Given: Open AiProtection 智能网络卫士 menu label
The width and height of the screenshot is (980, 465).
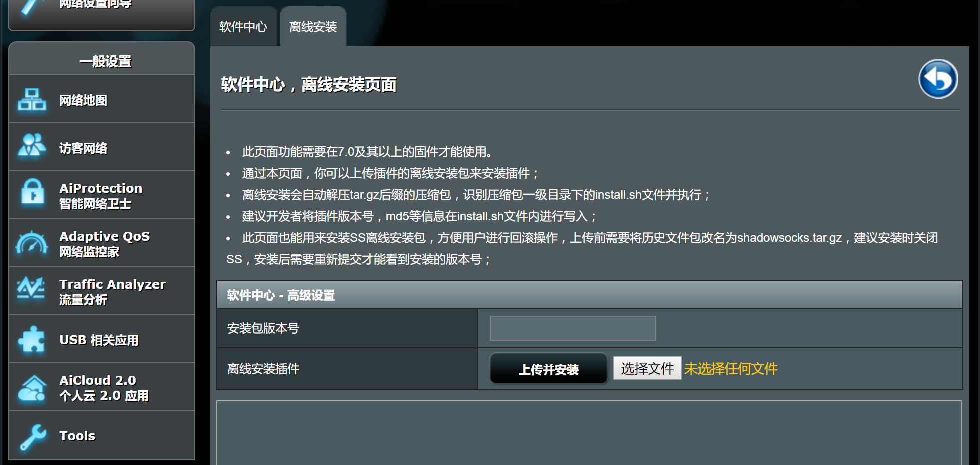Looking at the screenshot, I should pos(101,196).
